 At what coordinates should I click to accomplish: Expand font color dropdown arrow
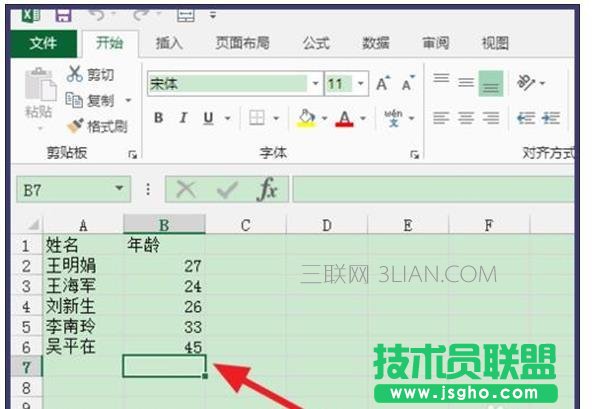[x=363, y=118]
